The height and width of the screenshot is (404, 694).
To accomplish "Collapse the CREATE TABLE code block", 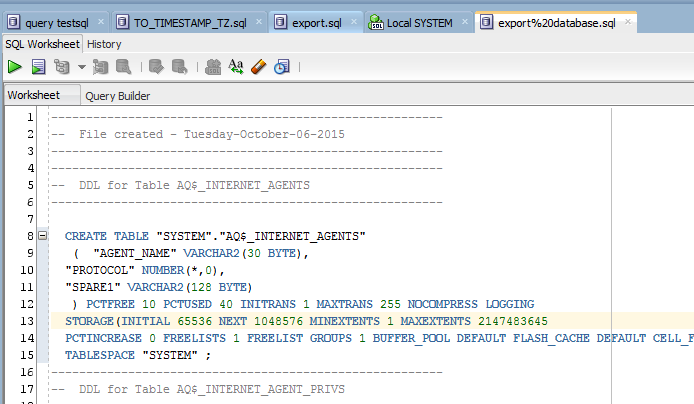I will point(42,236).
